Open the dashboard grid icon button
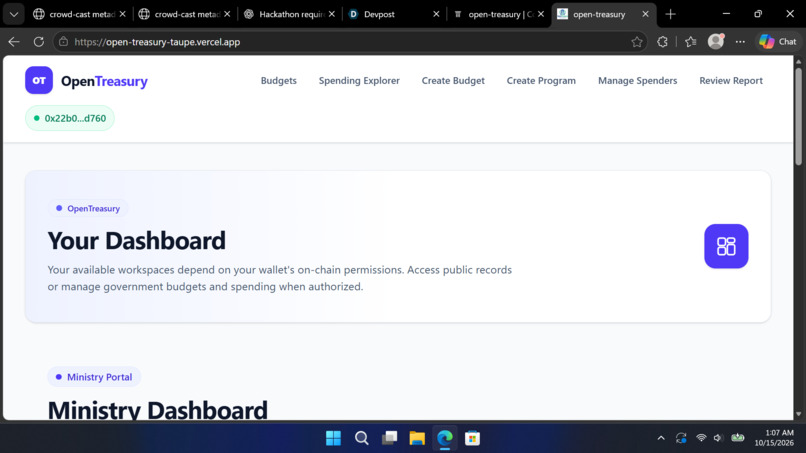Screen dimensions: 806x453 [x=726, y=246]
